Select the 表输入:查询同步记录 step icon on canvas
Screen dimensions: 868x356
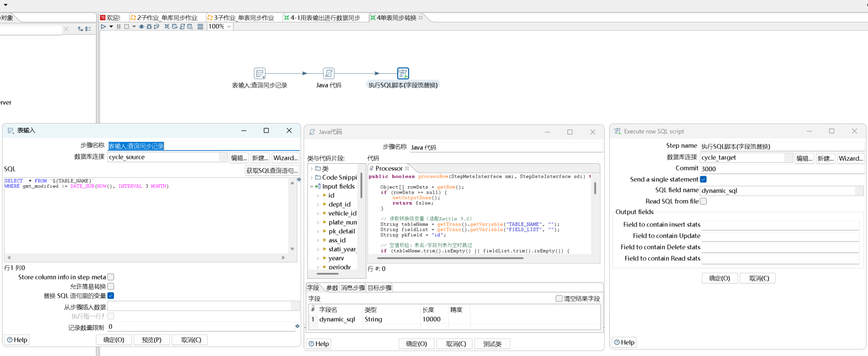tap(260, 74)
